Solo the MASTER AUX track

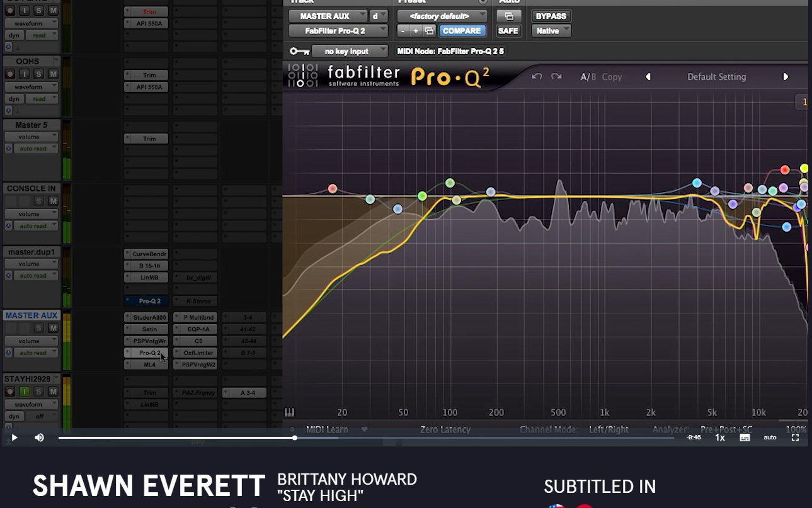[x=38, y=328]
